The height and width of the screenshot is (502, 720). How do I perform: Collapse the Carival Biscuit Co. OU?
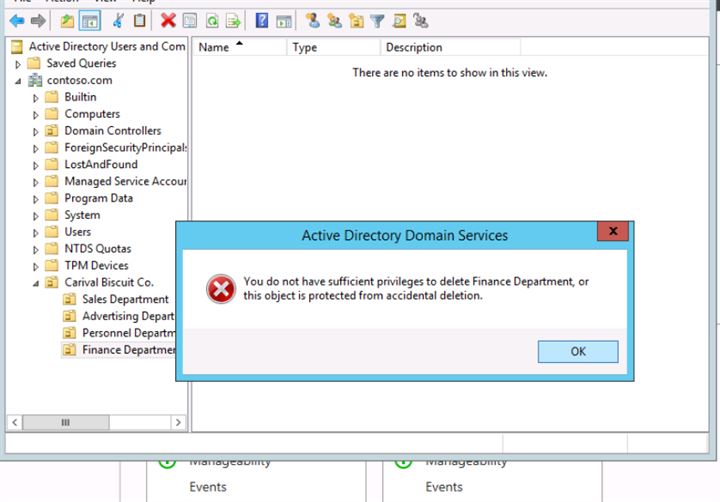coord(35,283)
